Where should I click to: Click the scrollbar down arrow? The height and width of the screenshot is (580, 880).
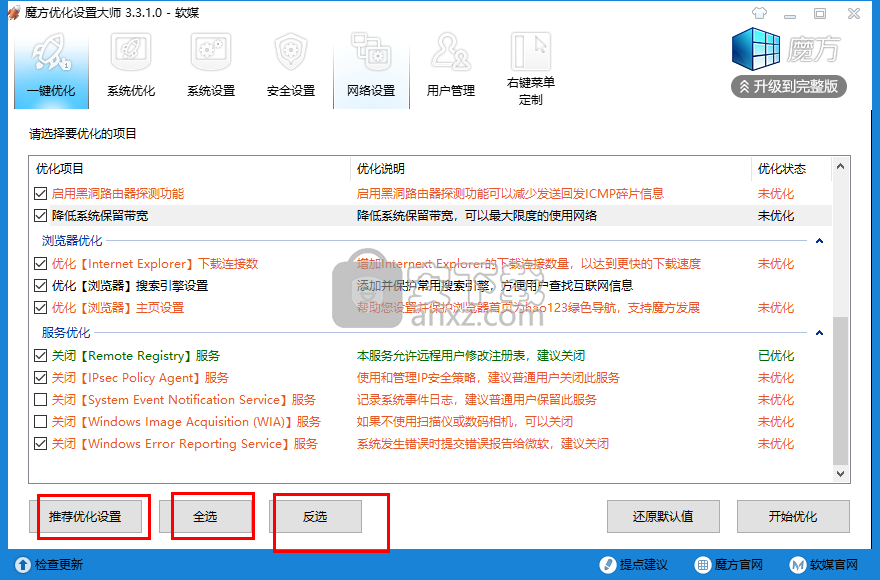coord(840,474)
